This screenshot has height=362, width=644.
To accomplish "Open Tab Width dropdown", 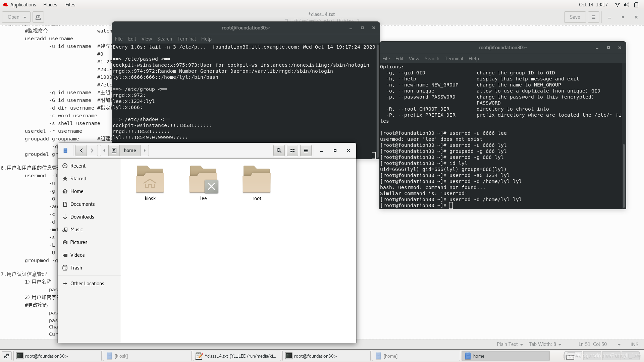I will tap(545, 344).
